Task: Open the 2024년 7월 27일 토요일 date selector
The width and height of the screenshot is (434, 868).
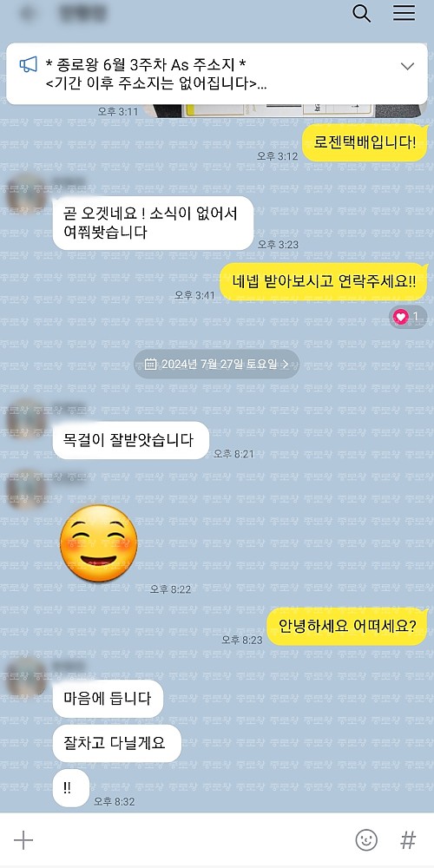Action: point(216,365)
